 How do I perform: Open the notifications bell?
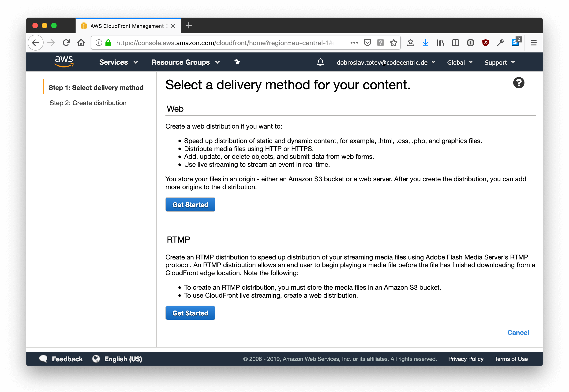[320, 62]
